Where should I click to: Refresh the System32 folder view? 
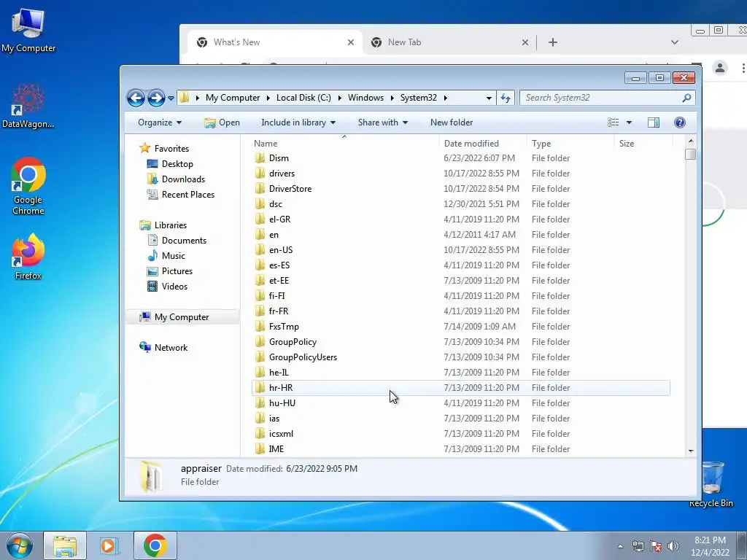506,98
